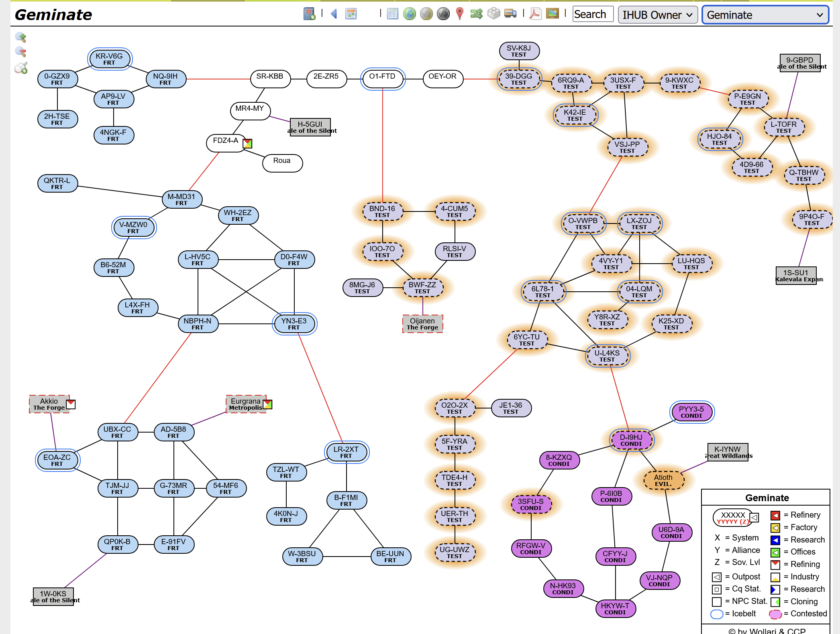Image resolution: width=840 pixels, height=634 pixels.
Task: Open the P-E9GN system node
Action: tap(748, 99)
